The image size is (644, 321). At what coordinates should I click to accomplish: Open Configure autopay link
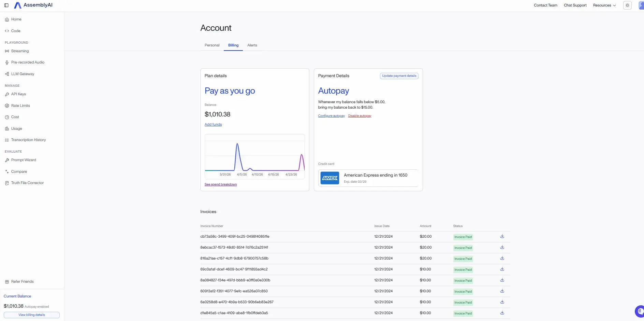pos(332,116)
